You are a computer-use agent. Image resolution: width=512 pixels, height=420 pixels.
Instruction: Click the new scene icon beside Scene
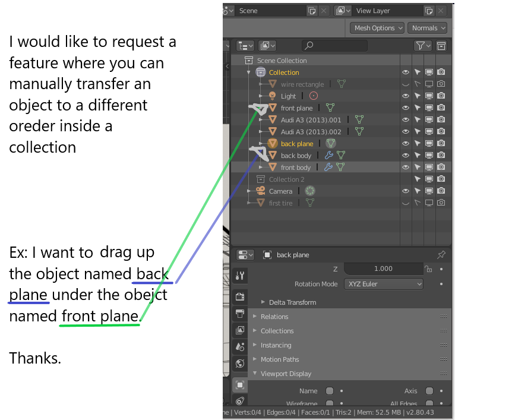[311, 11]
